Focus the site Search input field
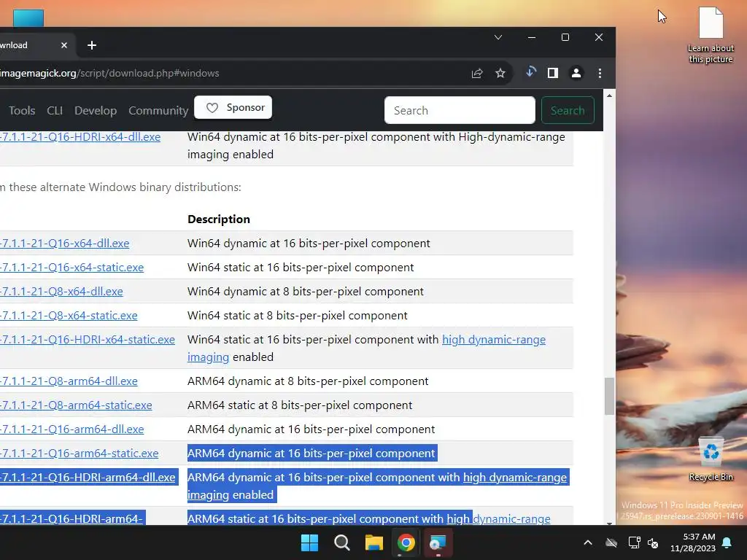 [x=460, y=111]
